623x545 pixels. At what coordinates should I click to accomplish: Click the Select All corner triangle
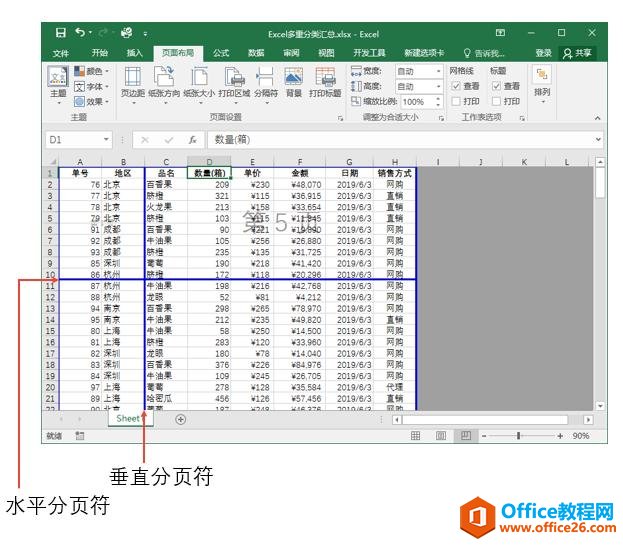[x=51, y=161]
